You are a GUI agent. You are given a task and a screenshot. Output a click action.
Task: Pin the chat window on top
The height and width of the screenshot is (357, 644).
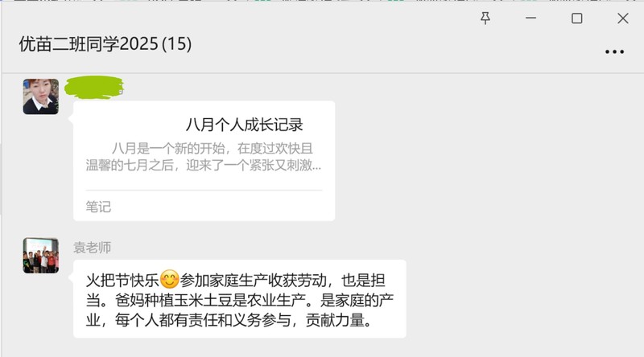pos(485,18)
